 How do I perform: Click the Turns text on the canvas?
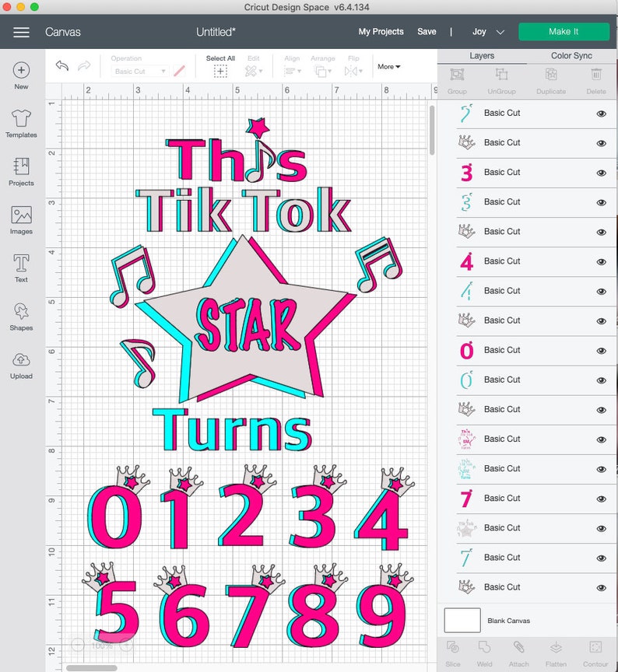click(232, 430)
